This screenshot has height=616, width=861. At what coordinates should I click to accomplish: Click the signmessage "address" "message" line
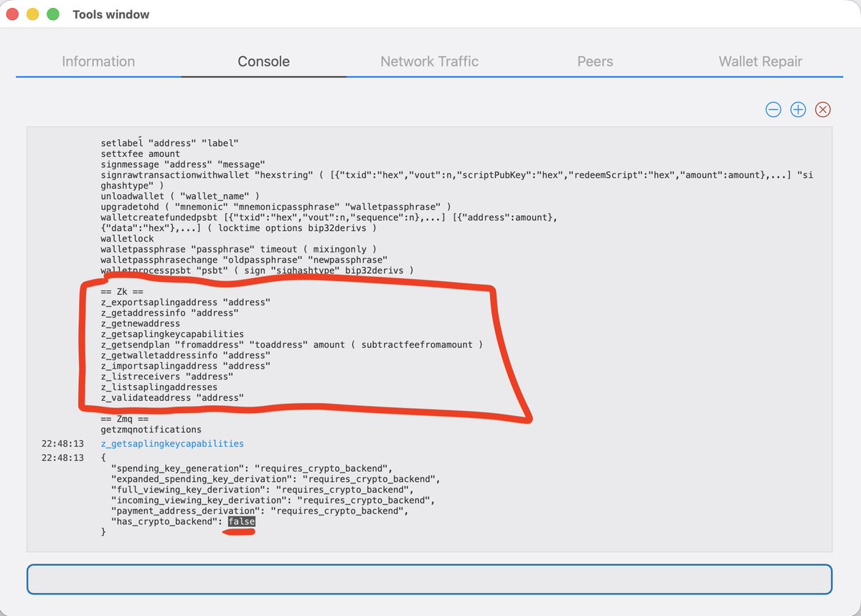coord(183,165)
